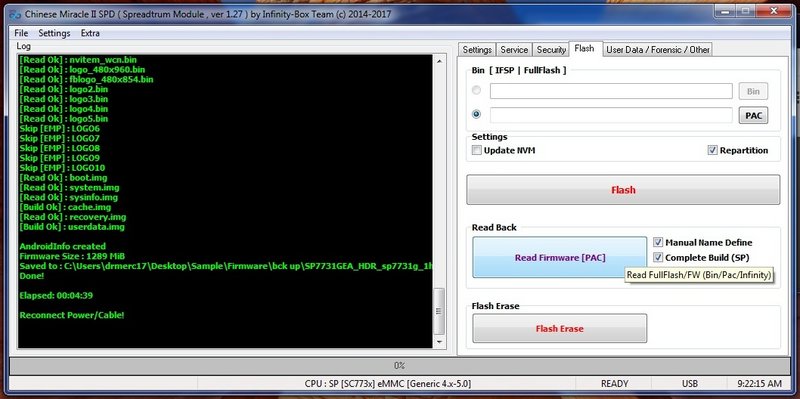Click the 'Skip [EMP] : LOGO6' log line
Image resolution: width=800 pixels, height=399 pixels.
tap(60, 129)
